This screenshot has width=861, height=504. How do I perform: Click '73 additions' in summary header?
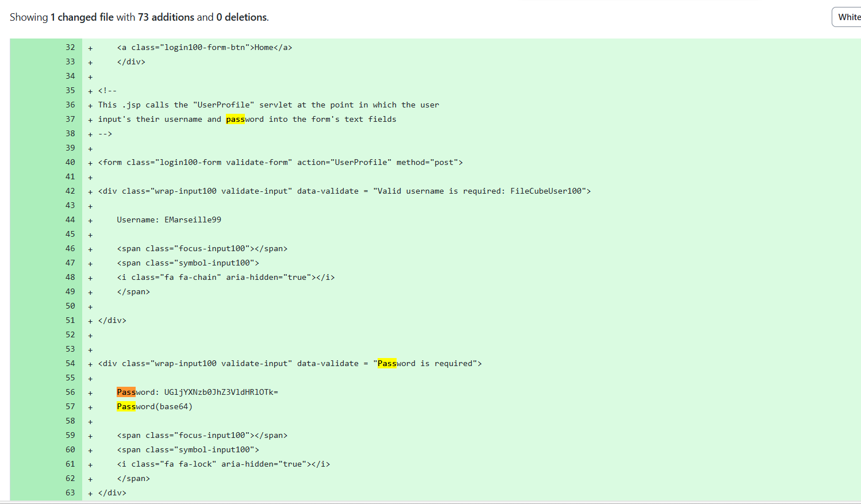coord(166,17)
